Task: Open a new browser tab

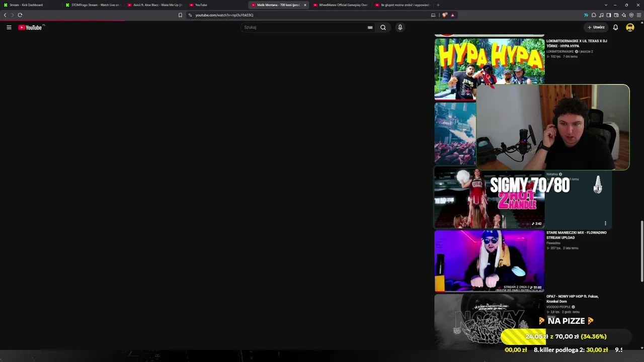Action: [438, 5]
